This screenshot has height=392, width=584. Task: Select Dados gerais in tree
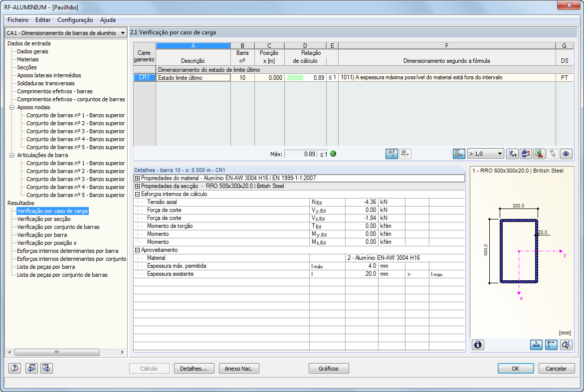(x=33, y=51)
